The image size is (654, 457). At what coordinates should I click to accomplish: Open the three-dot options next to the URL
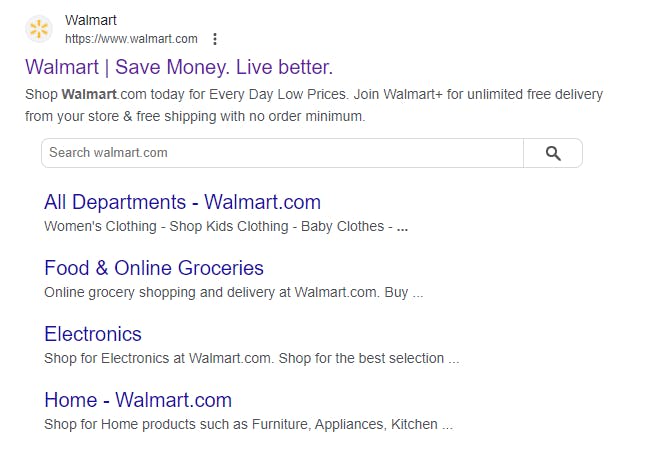(x=215, y=39)
